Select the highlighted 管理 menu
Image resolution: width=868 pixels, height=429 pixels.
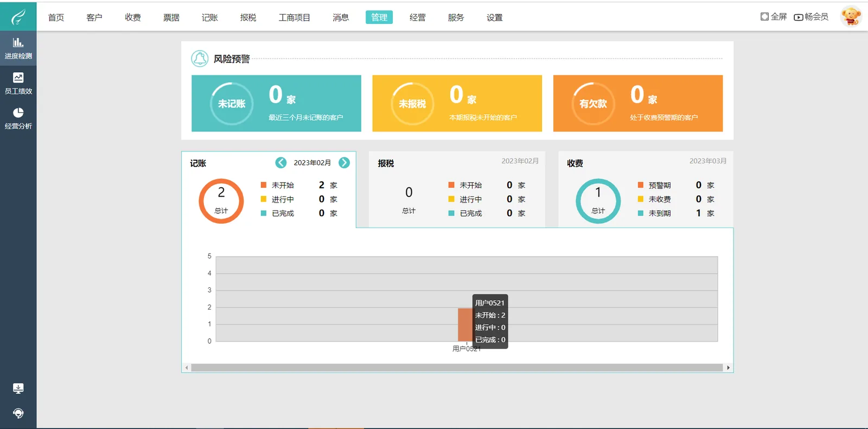pyautogui.click(x=379, y=17)
